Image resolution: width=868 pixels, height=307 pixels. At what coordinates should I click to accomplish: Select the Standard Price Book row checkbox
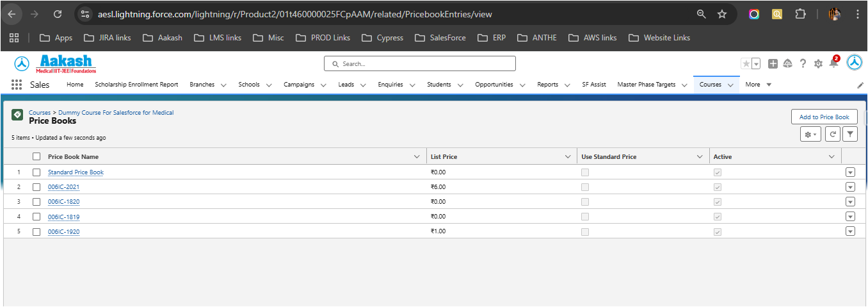[36, 172]
